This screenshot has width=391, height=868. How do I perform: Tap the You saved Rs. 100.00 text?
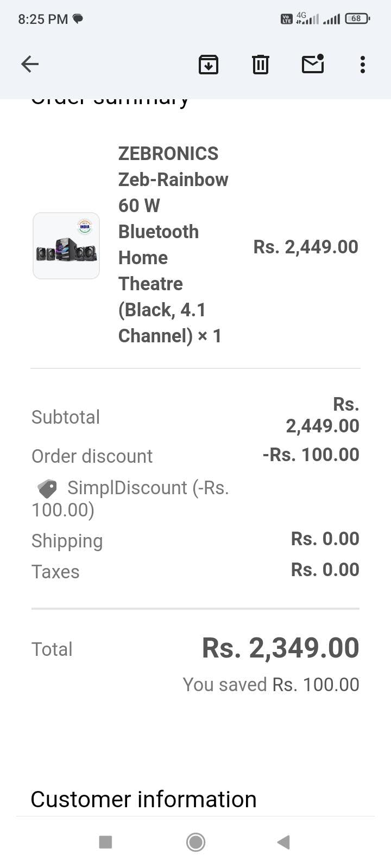tap(270, 685)
